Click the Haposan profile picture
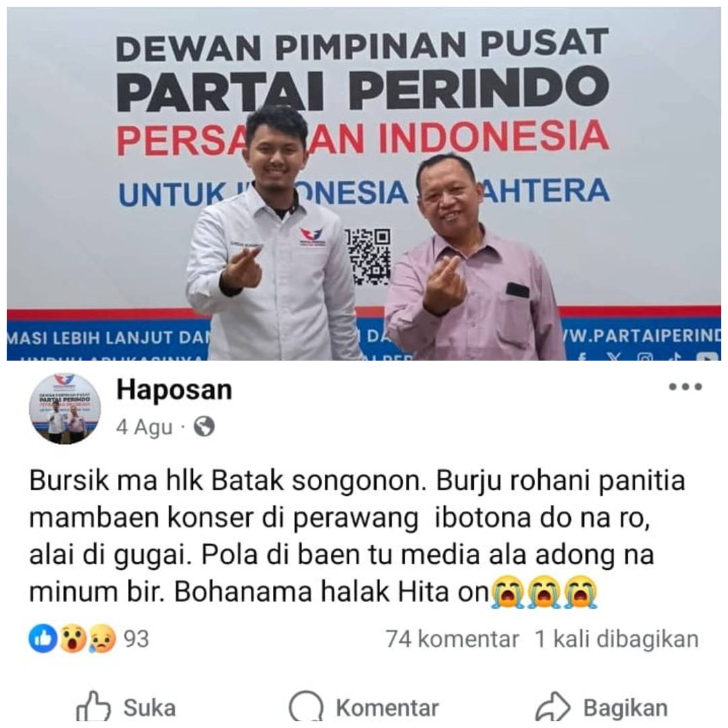 (65, 408)
